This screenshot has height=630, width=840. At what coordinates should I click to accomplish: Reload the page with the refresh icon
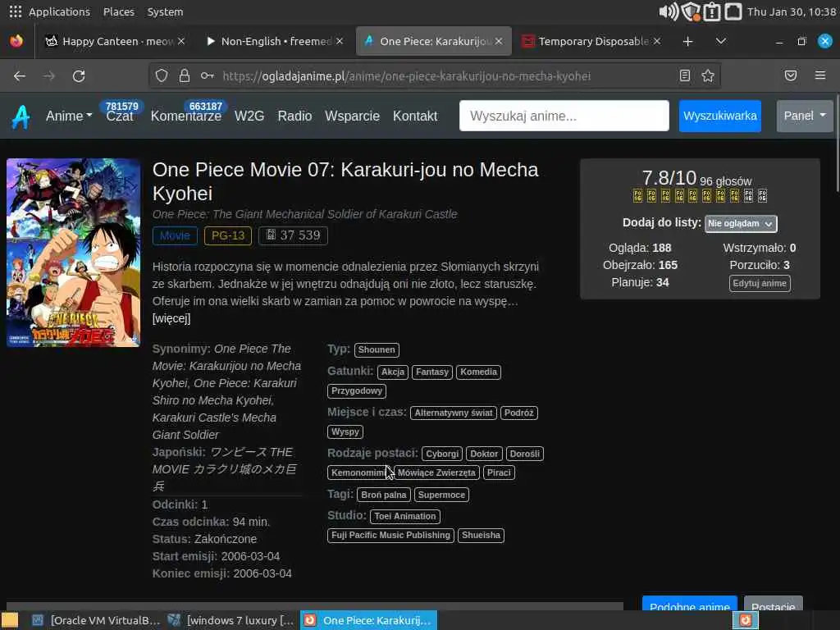pos(79,76)
